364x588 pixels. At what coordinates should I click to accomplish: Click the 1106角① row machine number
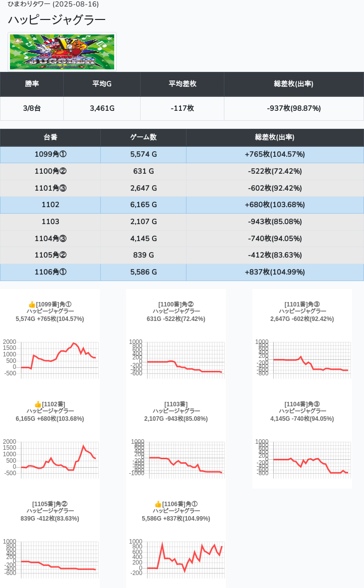point(50,272)
